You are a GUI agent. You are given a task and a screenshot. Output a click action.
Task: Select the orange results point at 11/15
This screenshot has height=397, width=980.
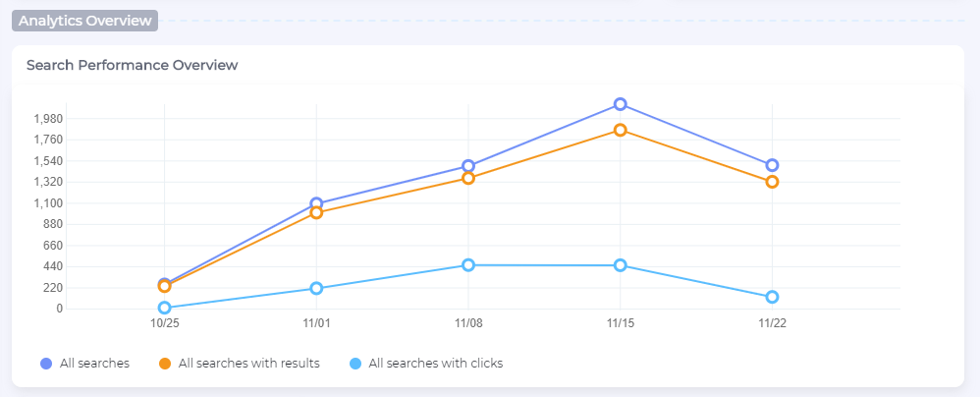click(621, 130)
